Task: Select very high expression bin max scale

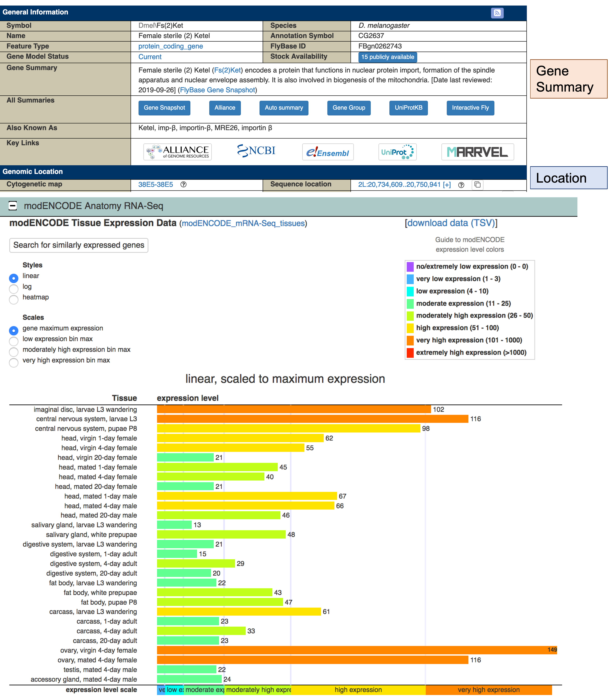Action: (x=14, y=362)
